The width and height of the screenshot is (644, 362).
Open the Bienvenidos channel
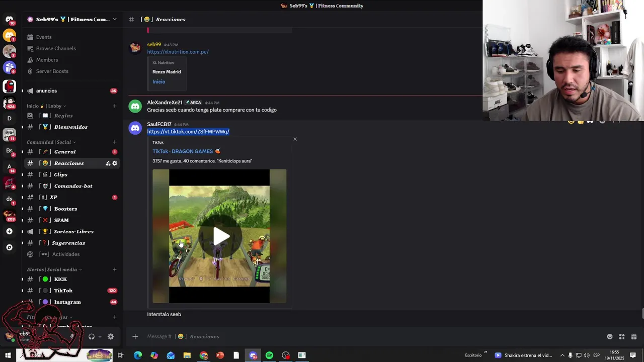pos(70,127)
